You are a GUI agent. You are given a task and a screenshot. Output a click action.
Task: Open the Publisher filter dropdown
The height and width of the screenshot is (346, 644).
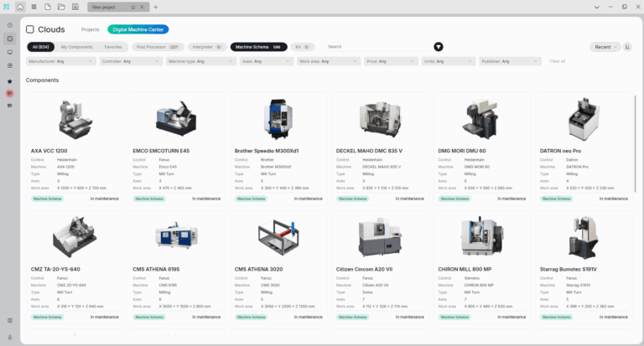[510, 61]
